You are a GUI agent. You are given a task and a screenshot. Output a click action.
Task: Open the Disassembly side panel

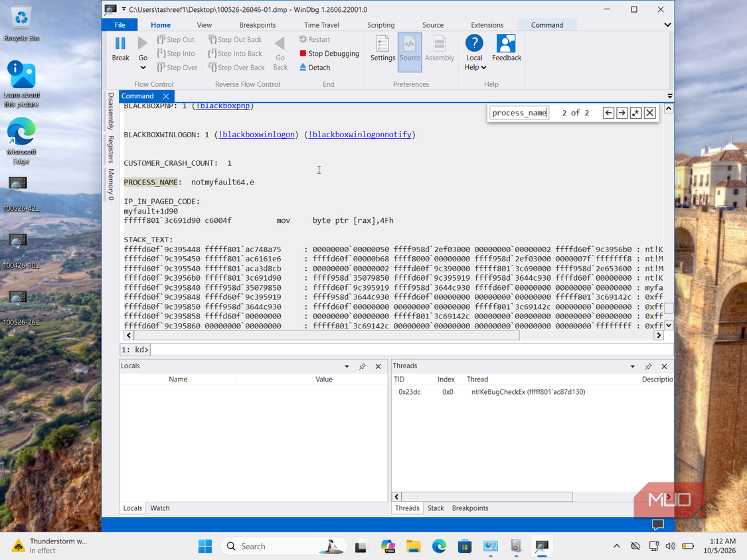pos(110,111)
